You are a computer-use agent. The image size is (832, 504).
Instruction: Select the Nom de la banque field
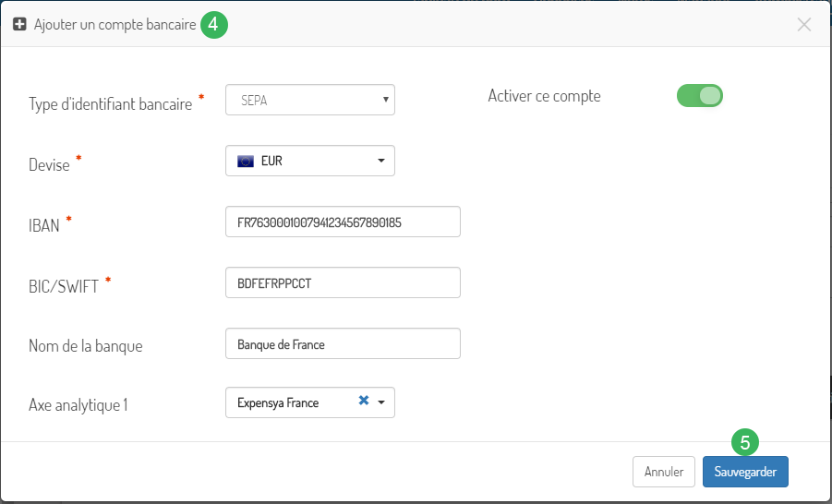coord(343,343)
